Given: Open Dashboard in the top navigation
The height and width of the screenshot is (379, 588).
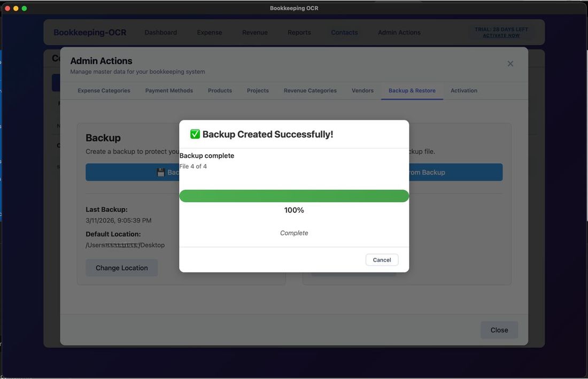Looking at the screenshot, I should pyautogui.click(x=160, y=33).
